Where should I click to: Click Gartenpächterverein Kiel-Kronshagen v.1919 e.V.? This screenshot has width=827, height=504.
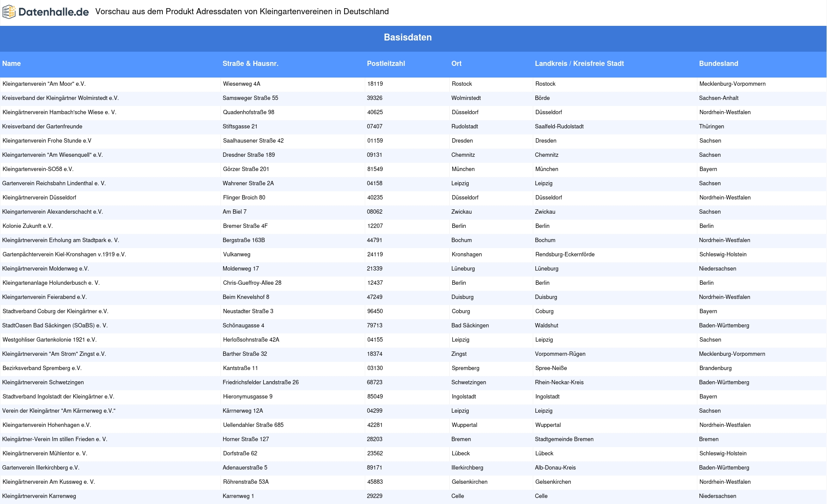tap(64, 255)
